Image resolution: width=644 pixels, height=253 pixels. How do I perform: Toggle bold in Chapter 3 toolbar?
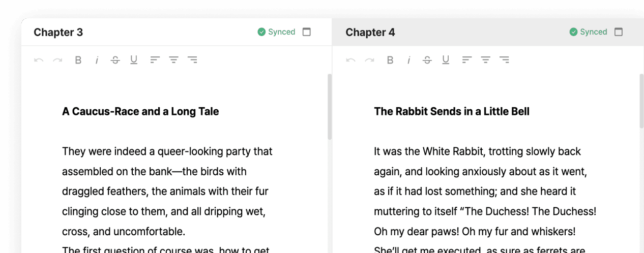(x=78, y=60)
